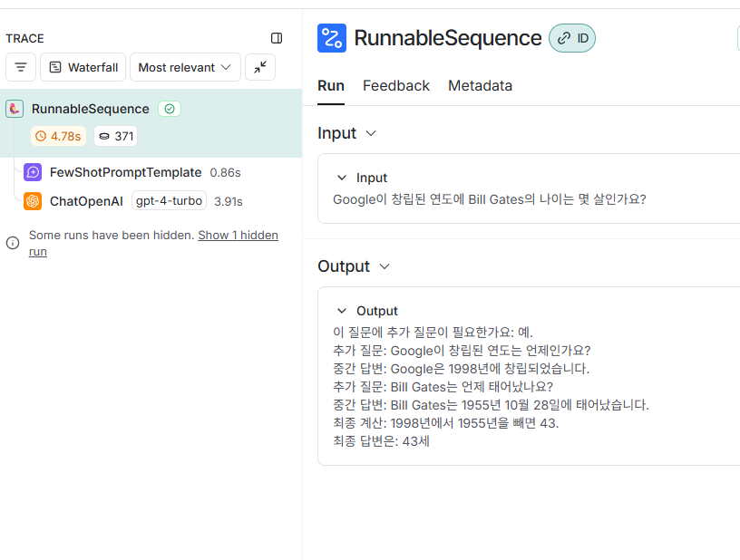Click the RunnableSequence page title
The image size is (740, 560).
tap(447, 38)
